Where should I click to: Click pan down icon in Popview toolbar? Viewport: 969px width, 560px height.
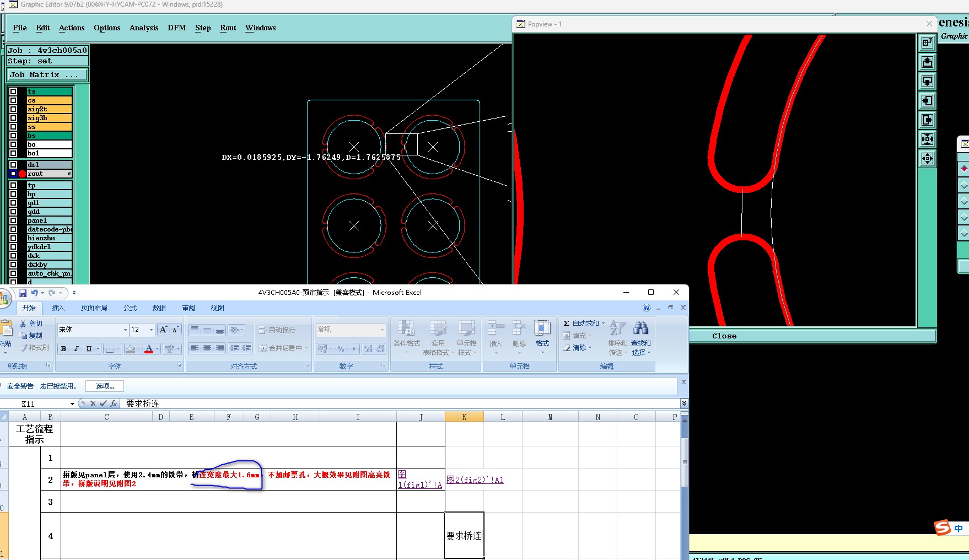[x=928, y=81]
